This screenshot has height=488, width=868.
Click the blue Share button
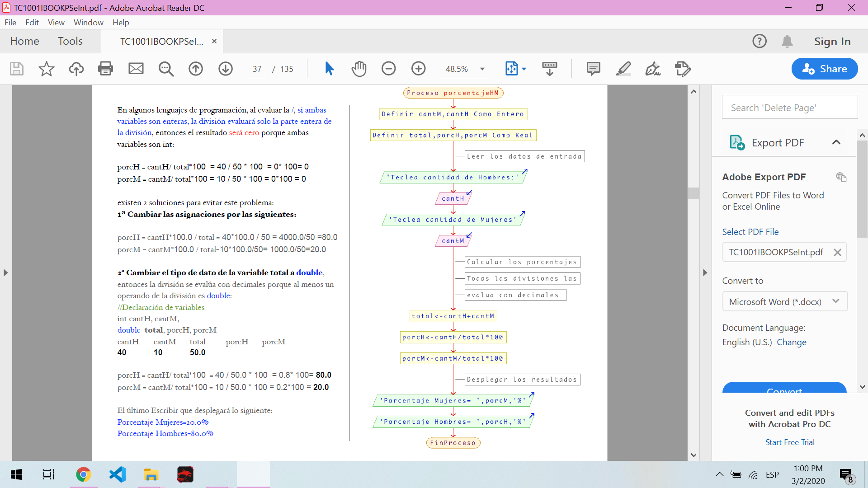[x=824, y=69]
